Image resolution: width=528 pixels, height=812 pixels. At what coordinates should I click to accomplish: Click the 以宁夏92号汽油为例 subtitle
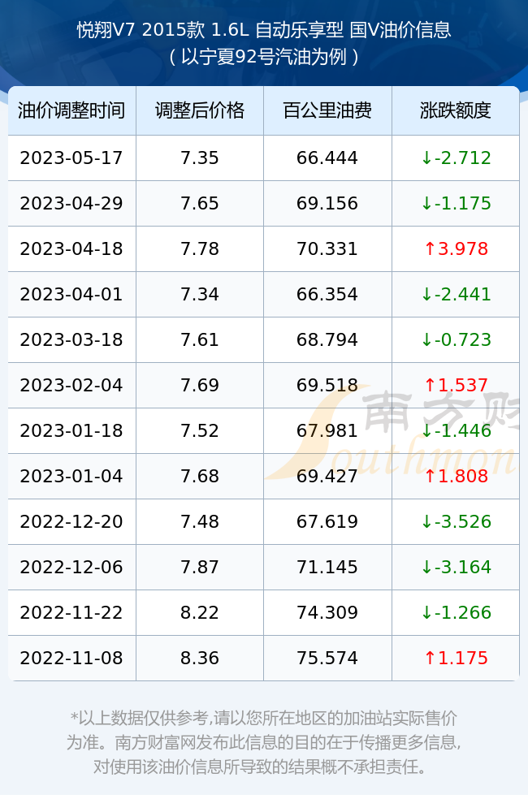(x=264, y=57)
